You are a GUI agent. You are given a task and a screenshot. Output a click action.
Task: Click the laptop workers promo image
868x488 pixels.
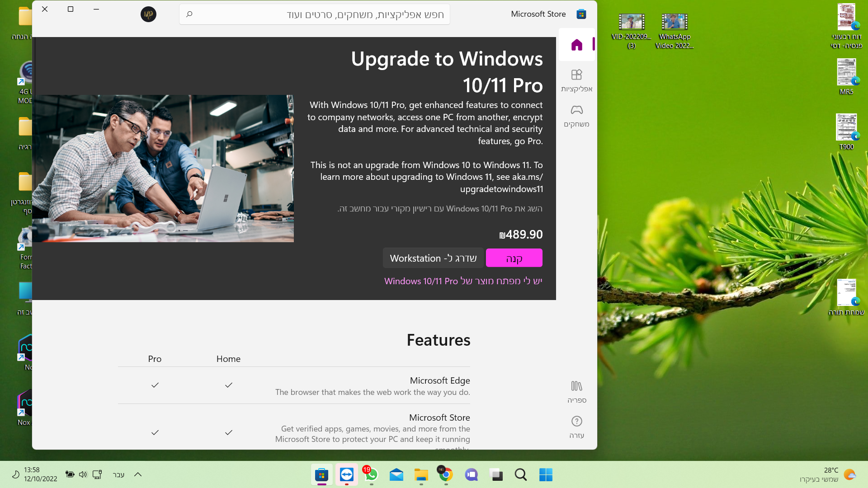point(163,168)
